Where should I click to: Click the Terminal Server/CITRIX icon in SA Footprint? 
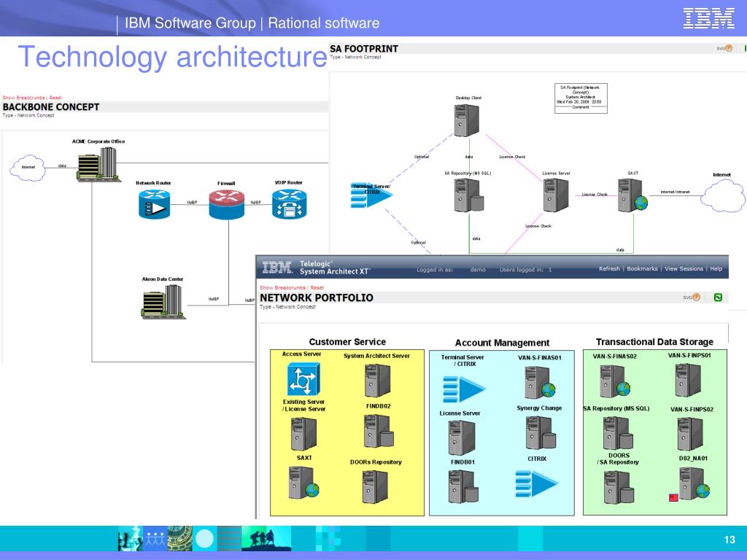click(x=371, y=195)
